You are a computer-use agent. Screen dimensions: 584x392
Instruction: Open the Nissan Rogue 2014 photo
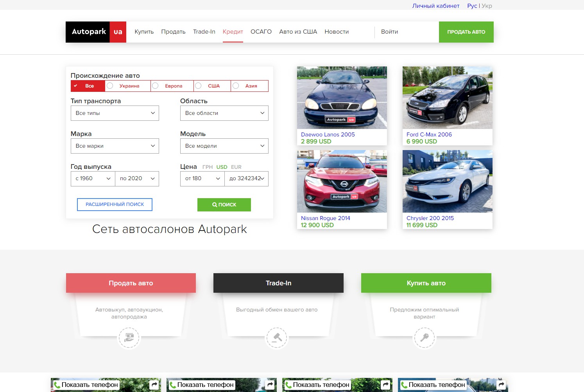point(342,181)
